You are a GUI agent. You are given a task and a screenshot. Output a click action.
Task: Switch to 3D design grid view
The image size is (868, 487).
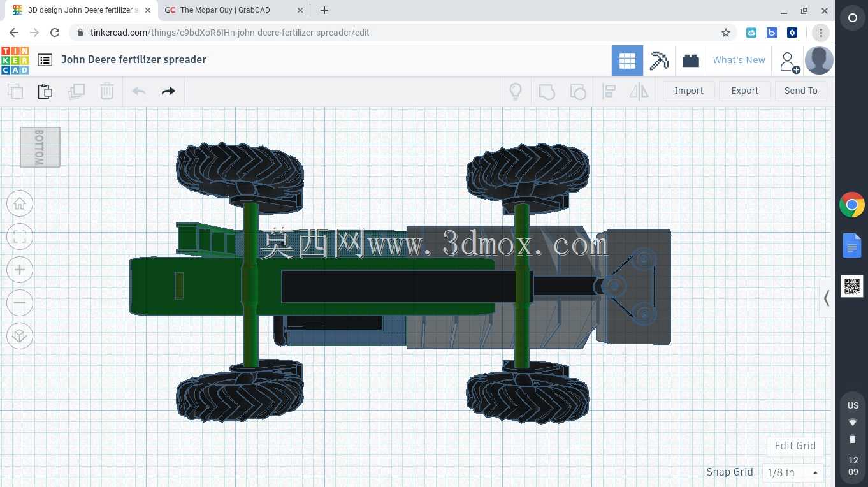click(x=627, y=61)
